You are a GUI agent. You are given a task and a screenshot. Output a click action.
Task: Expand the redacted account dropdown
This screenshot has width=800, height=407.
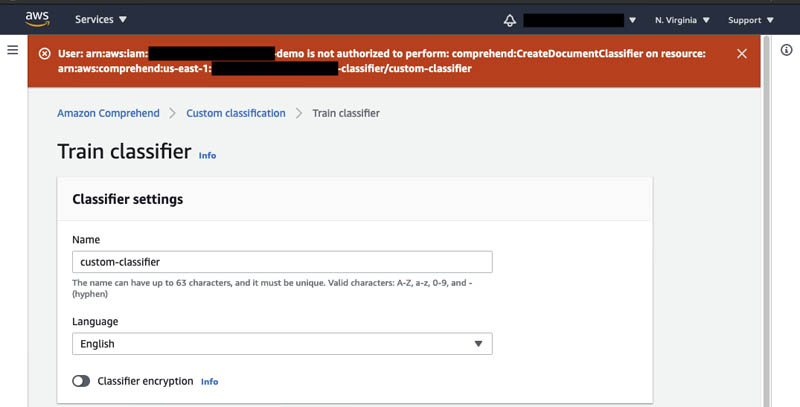coord(580,20)
